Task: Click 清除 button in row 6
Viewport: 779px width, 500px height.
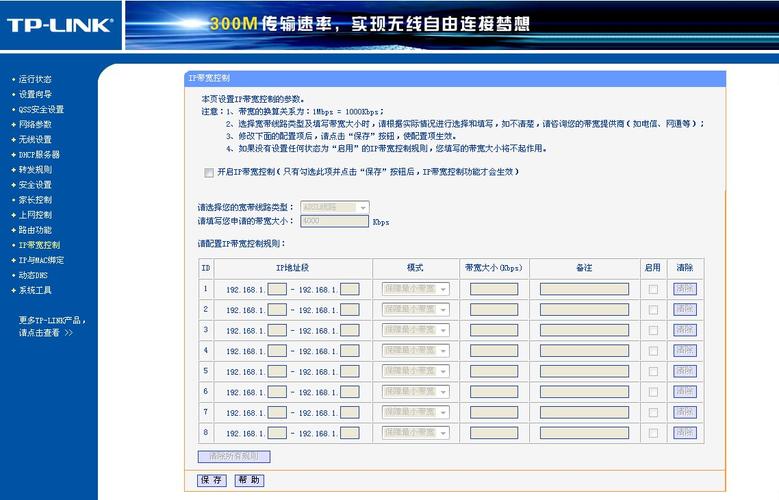Action: 685,392
